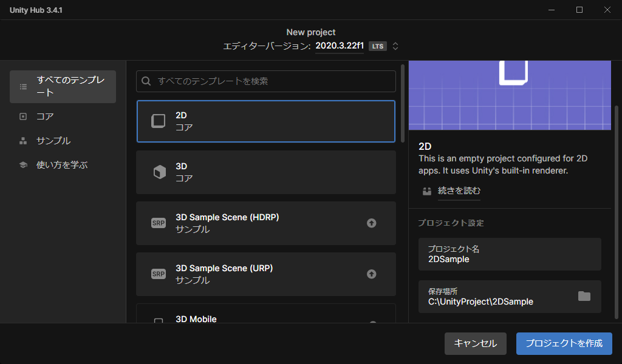
Task: Click the 2D template description text
Action: pyautogui.click(x=502, y=164)
